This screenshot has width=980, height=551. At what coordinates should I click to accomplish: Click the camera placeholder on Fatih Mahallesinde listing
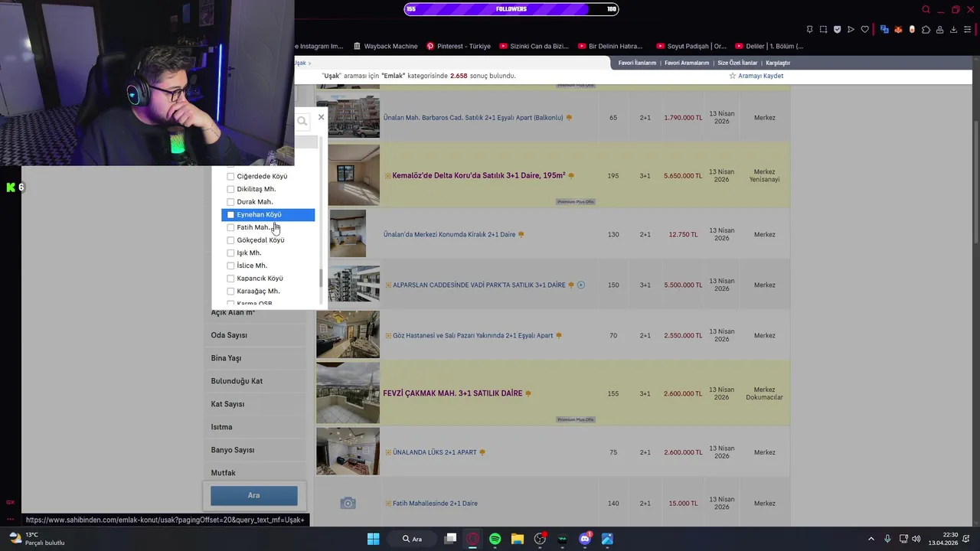tap(348, 503)
